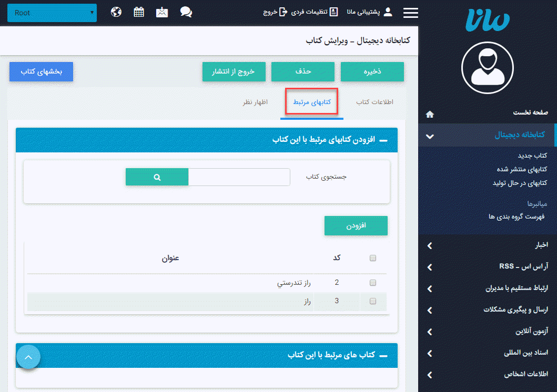The width and height of the screenshot is (557, 392).
Task: Open کتاب جدید from the sidebar
Action: pyautogui.click(x=532, y=155)
